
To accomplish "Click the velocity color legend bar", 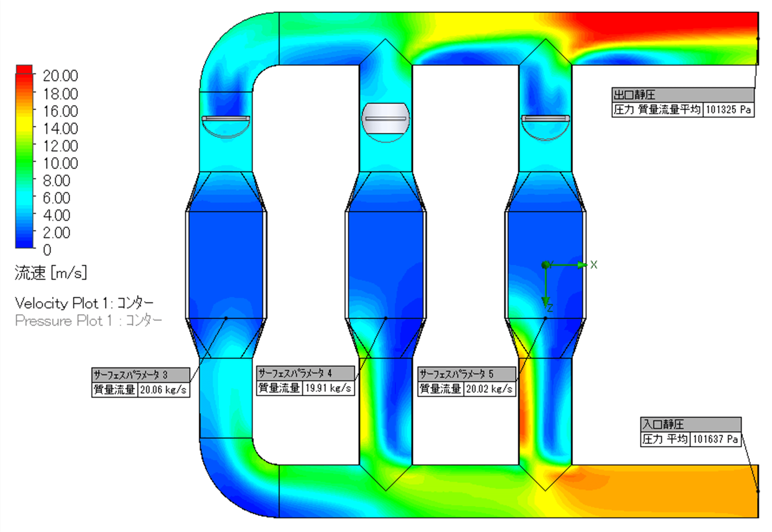I will [24, 156].
